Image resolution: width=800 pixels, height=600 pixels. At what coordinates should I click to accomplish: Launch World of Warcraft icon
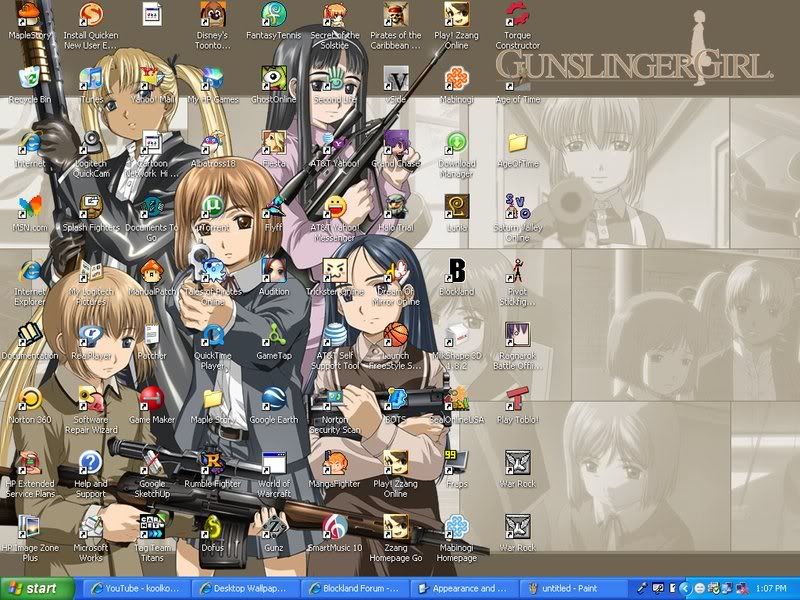[274, 463]
